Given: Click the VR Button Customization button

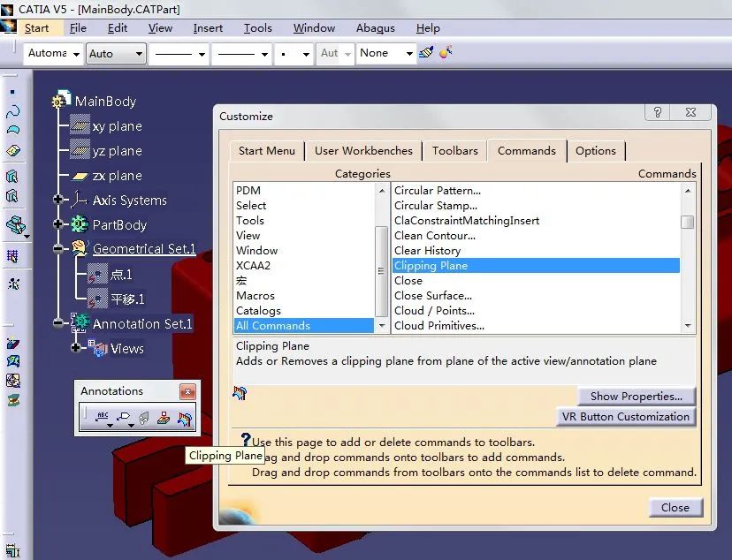Looking at the screenshot, I should click(626, 417).
